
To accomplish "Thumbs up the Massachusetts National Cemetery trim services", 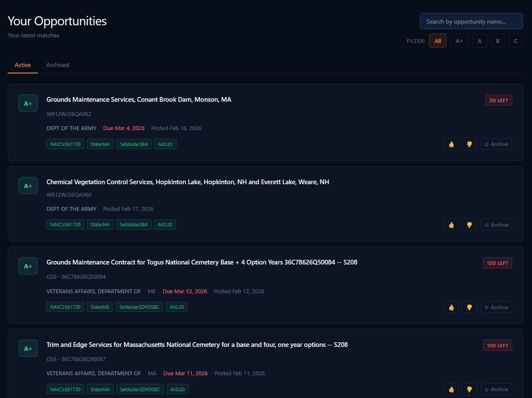I will [x=451, y=389].
